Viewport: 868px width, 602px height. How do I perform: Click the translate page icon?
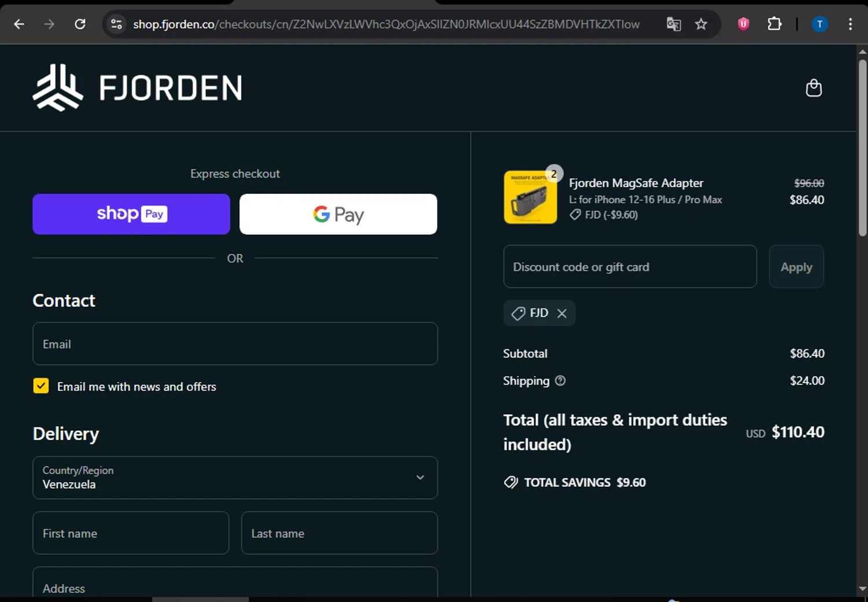coord(674,24)
